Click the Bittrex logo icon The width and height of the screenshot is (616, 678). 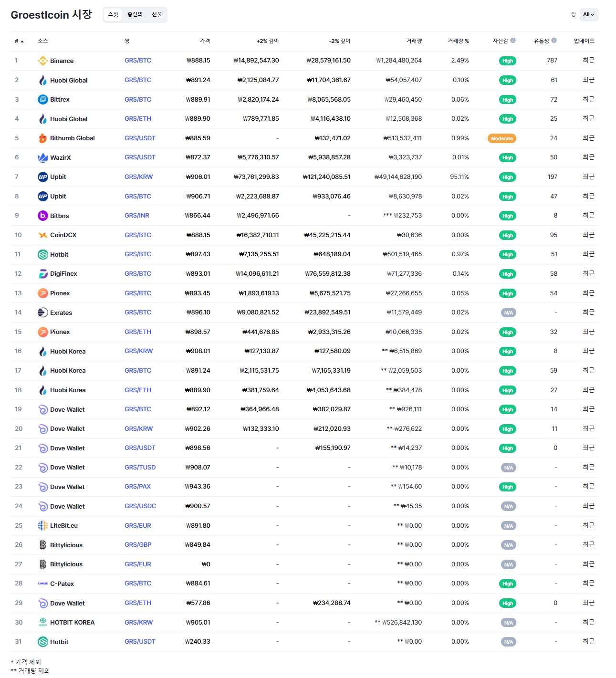tap(42, 99)
